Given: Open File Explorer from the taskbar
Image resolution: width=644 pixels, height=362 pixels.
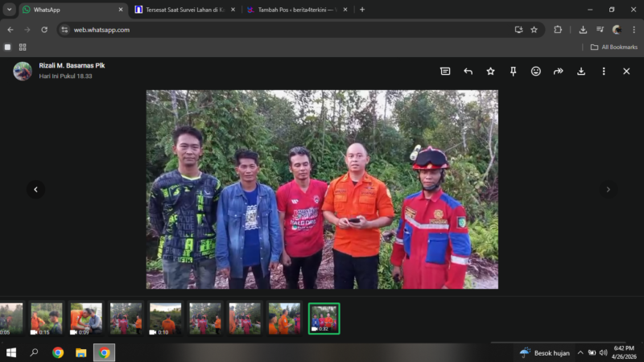Looking at the screenshot, I should point(81,352).
